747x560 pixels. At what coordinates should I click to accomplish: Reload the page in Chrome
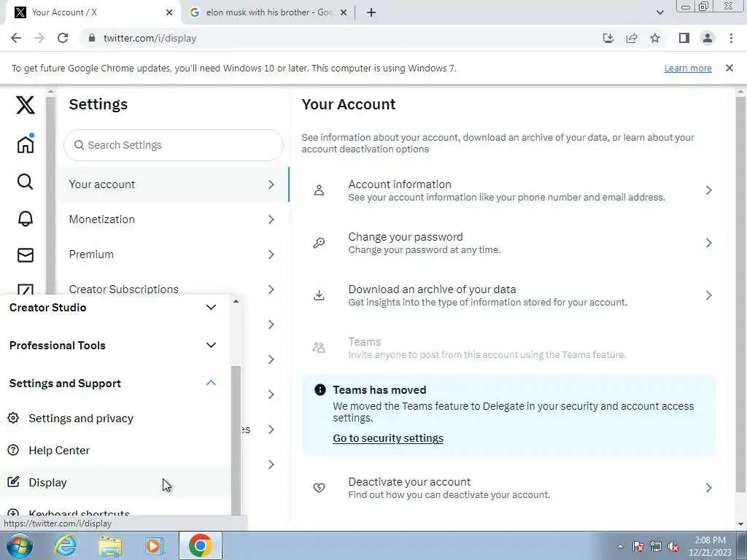(63, 38)
